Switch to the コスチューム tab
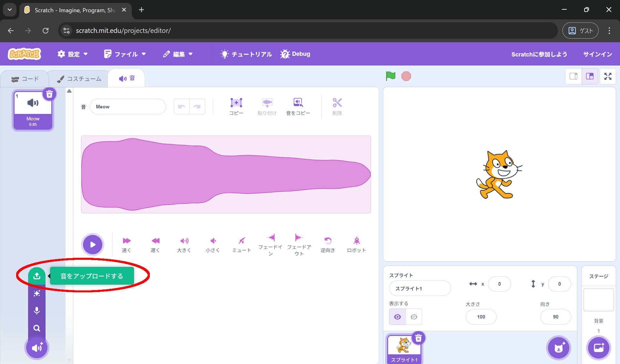Image resolution: width=620 pixels, height=364 pixels. [78, 78]
